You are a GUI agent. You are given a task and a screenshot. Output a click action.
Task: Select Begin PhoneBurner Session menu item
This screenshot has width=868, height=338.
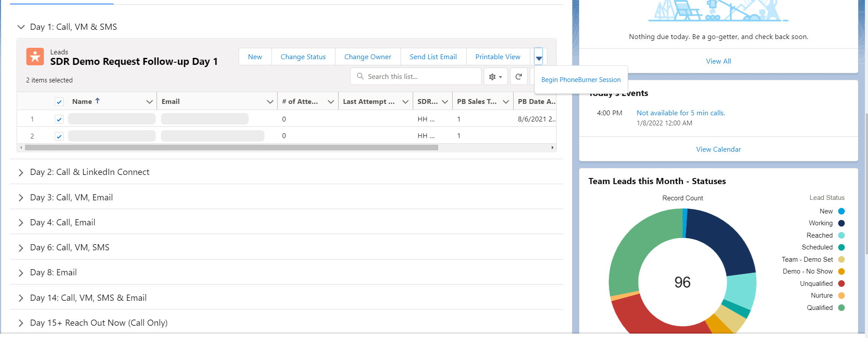pyautogui.click(x=581, y=80)
